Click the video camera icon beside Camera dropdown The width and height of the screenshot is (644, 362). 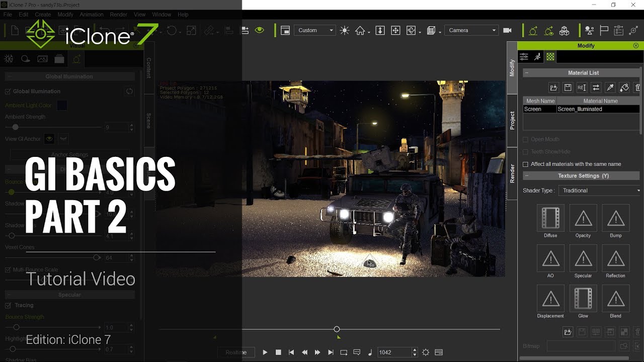point(507,30)
